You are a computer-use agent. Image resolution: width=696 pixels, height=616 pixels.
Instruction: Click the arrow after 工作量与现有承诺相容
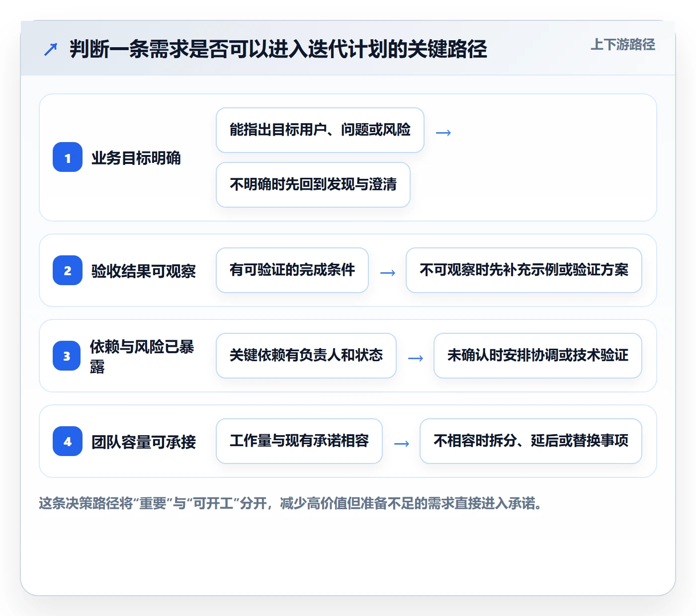tap(402, 444)
